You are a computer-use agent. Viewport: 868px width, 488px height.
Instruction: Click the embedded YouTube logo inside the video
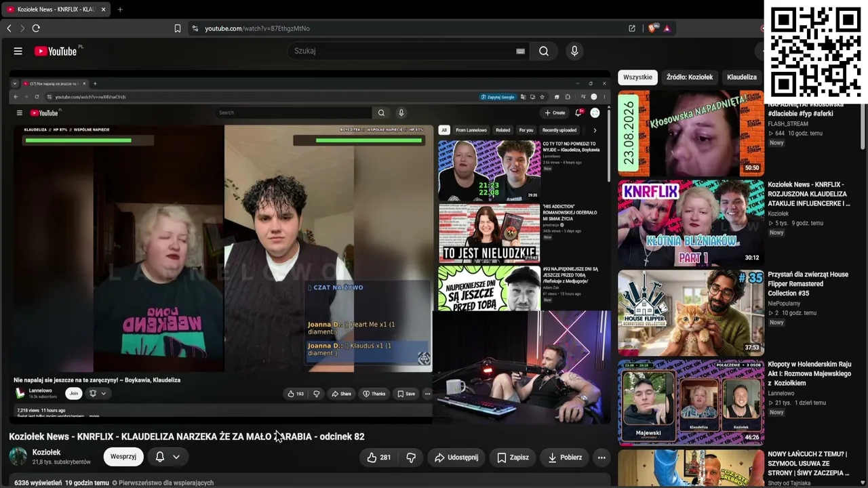click(45, 113)
